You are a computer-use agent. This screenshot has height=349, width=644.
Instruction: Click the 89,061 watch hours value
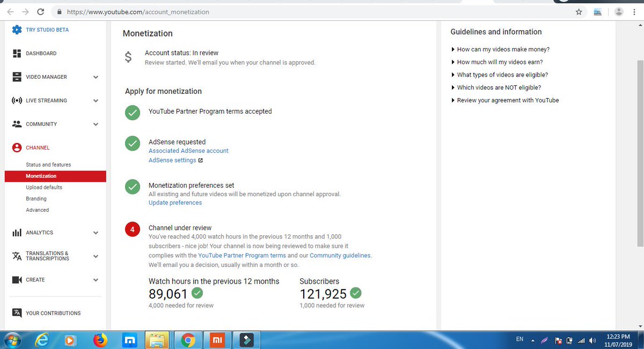click(168, 294)
